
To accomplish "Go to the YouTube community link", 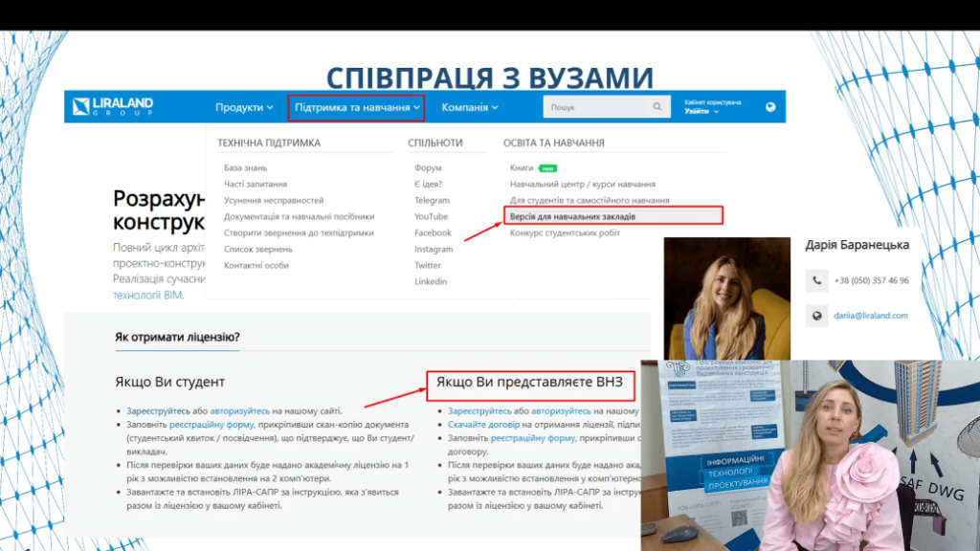I will pyautogui.click(x=432, y=217).
